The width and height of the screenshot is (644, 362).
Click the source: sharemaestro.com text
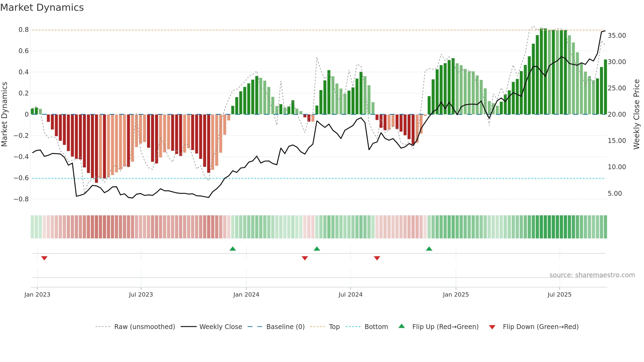(592, 275)
